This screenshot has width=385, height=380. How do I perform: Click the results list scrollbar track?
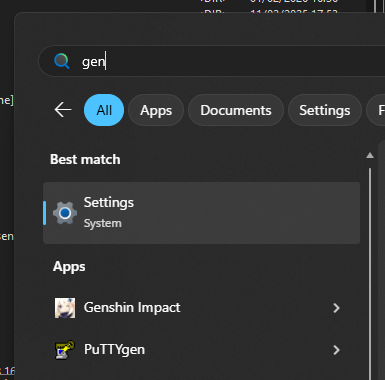370,273
